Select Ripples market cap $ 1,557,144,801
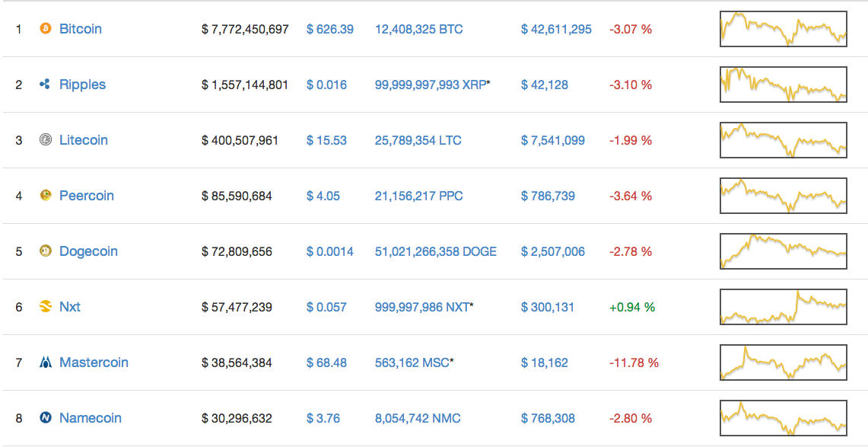Screen dimensions: 868x447 point(245,85)
